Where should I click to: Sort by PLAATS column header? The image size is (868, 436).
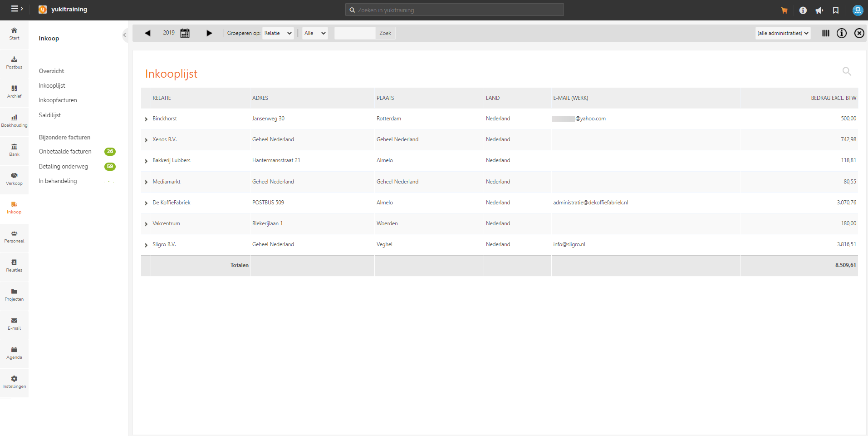click(x=385, y=98)
